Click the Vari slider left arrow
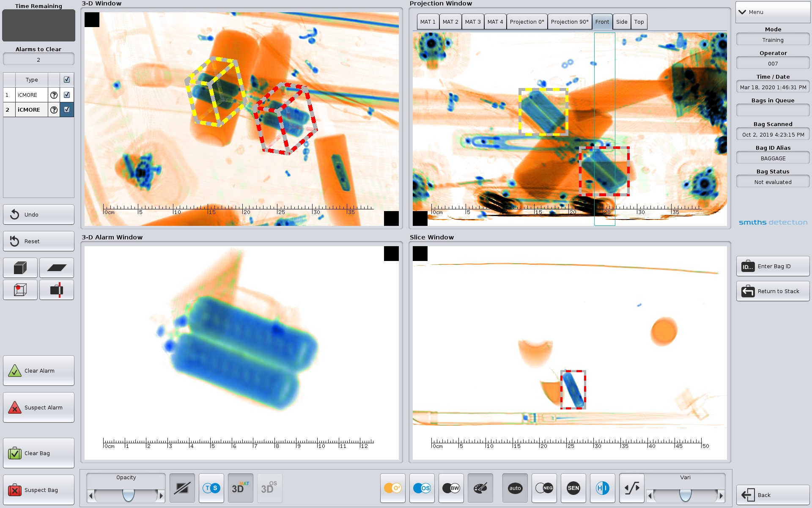 650,495
